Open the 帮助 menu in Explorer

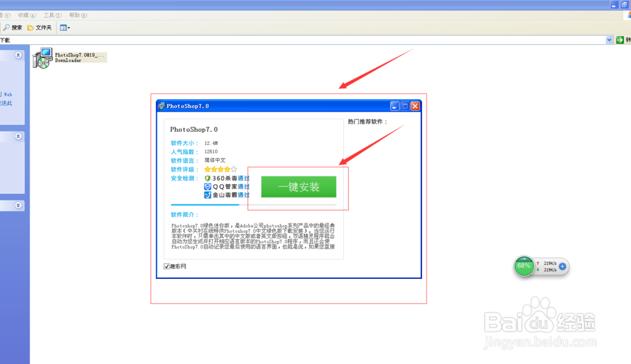[78, 15]
